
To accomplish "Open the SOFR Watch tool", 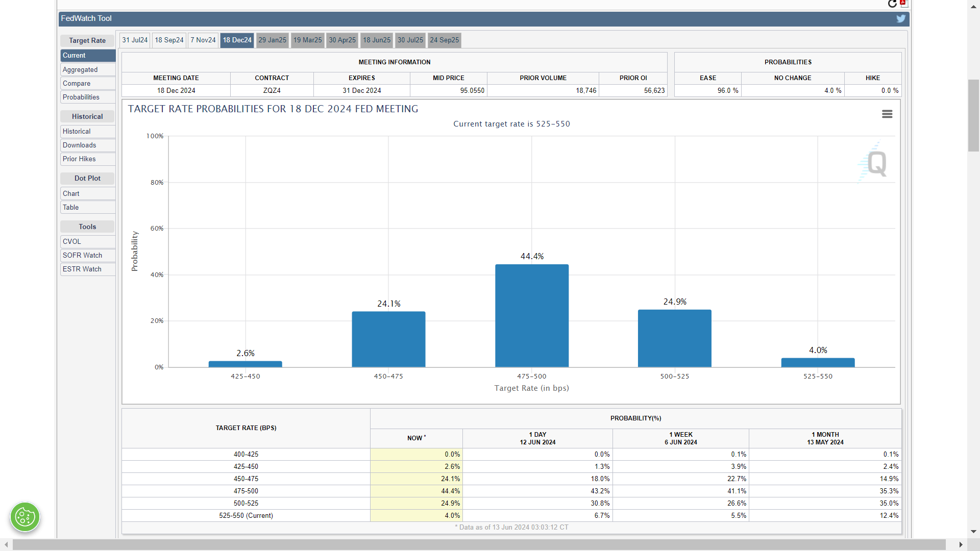I will click(x=88, y=256).
